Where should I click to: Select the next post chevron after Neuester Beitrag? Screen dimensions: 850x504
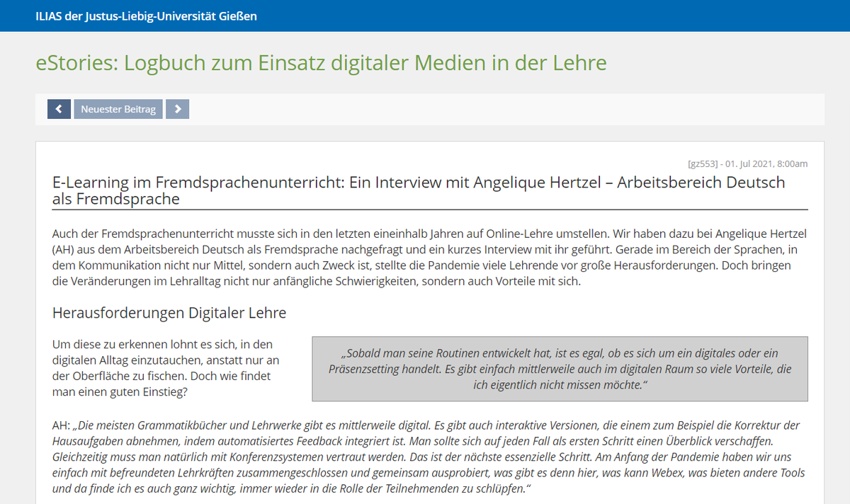(177, 108)
